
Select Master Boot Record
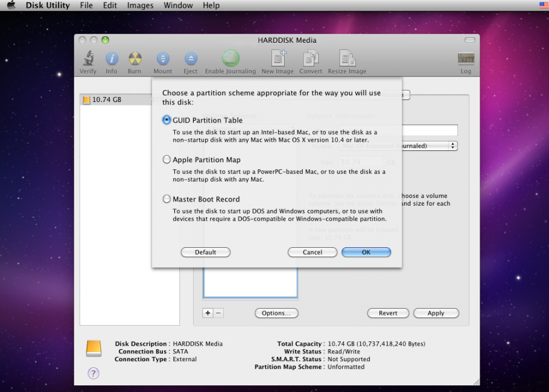coord(166,199)
